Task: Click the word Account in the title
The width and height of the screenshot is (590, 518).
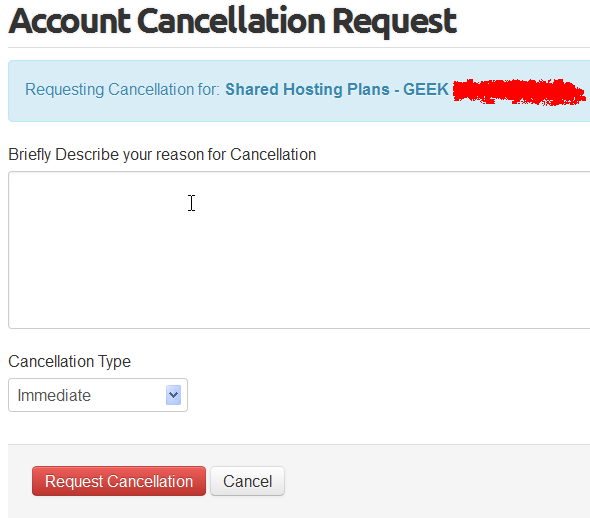Action: [70, 21]
